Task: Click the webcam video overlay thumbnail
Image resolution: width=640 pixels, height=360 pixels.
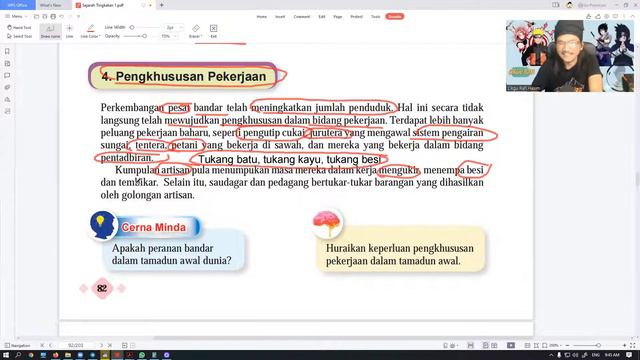Action: click(x=570, y=56)
